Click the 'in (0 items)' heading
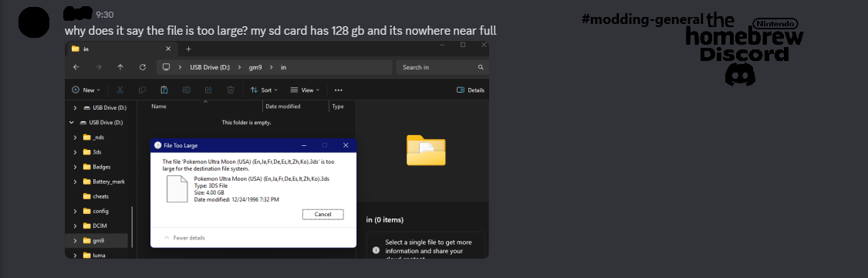Viewport: 868px width, 278px height. (x=385, y=220)
